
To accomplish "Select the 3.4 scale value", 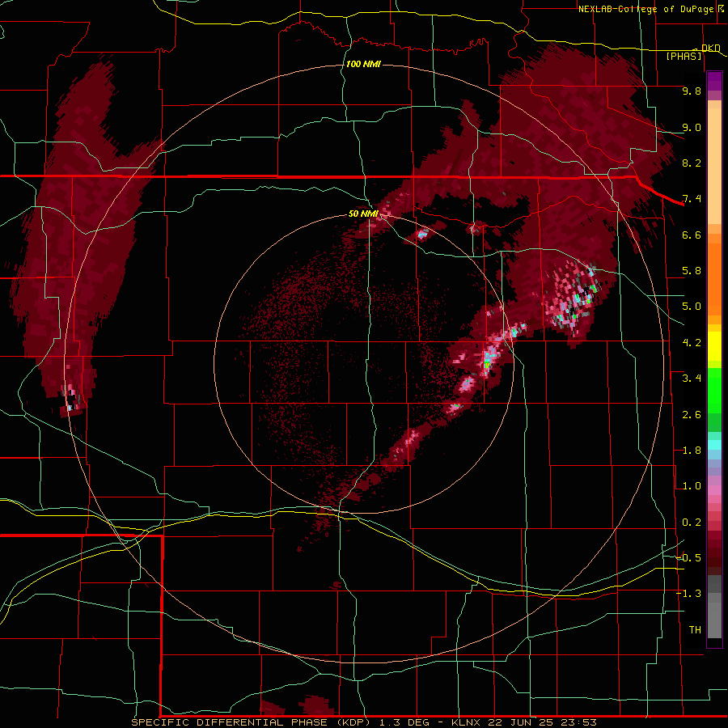I will (692, 379).
